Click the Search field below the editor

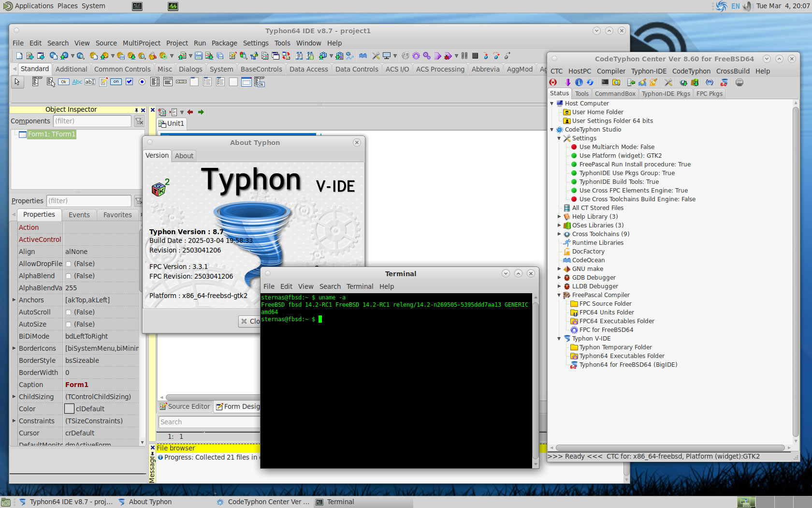pyautogui.click(x=209, y=422)
